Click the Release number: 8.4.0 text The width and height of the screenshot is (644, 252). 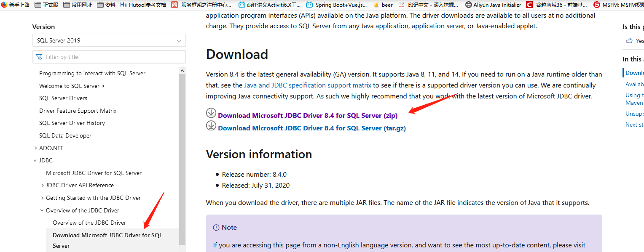click(x=254, y=174)
